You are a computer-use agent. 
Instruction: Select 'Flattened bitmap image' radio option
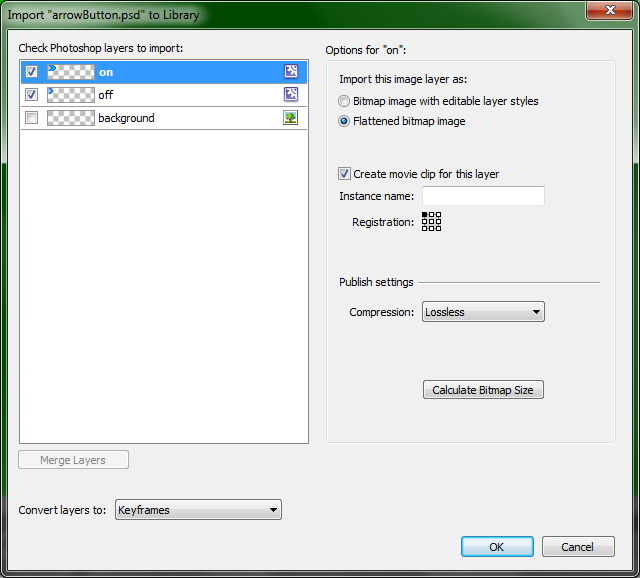[345, 121]
